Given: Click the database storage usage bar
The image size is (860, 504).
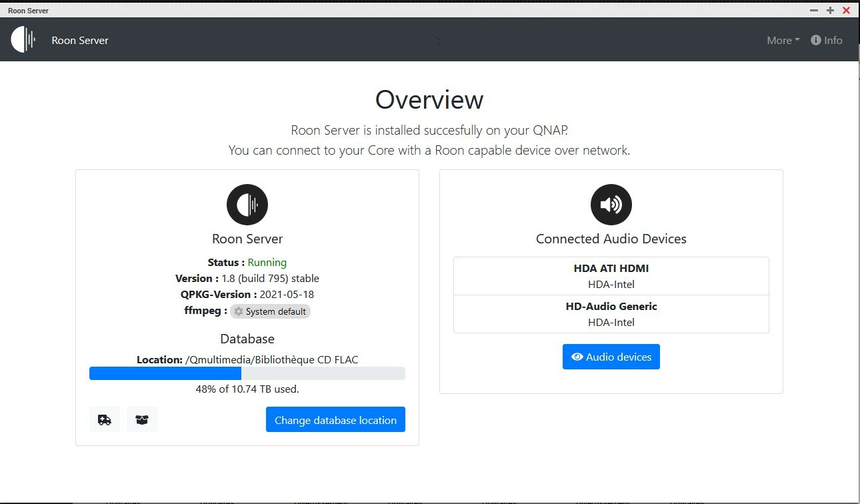Looking at the screenshot, I should click(x=247, y=373).
